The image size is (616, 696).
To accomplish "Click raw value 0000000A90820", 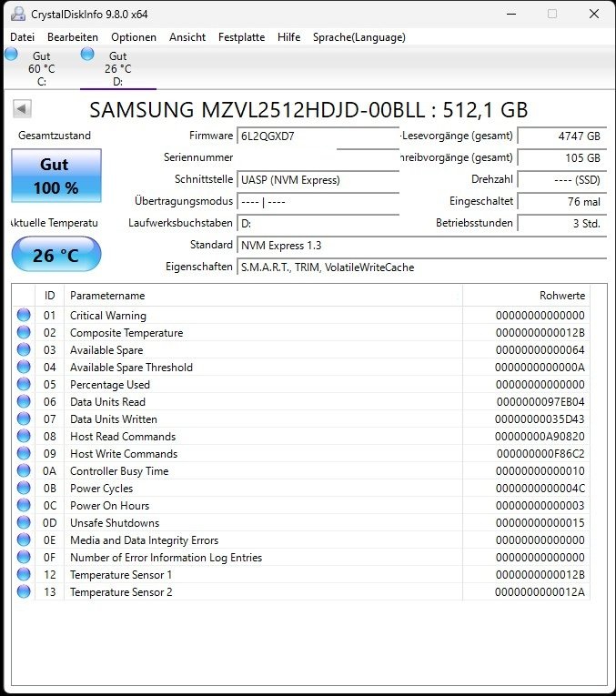I will click(540, 437).
